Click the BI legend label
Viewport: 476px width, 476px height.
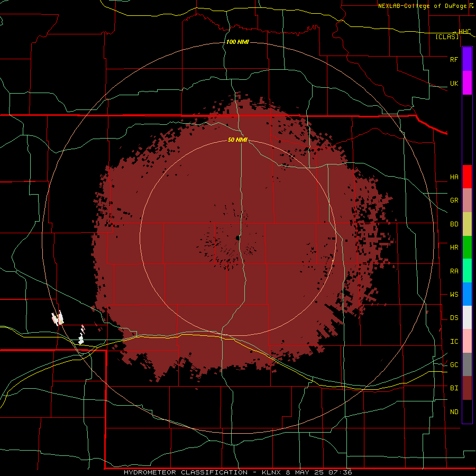454,388
